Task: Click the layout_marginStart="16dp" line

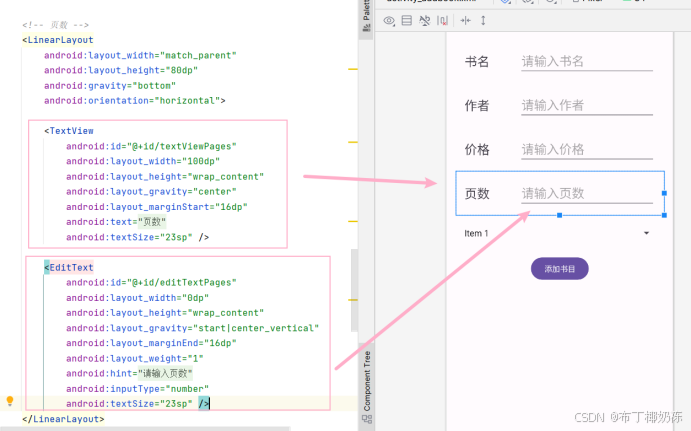Action: 157,207
